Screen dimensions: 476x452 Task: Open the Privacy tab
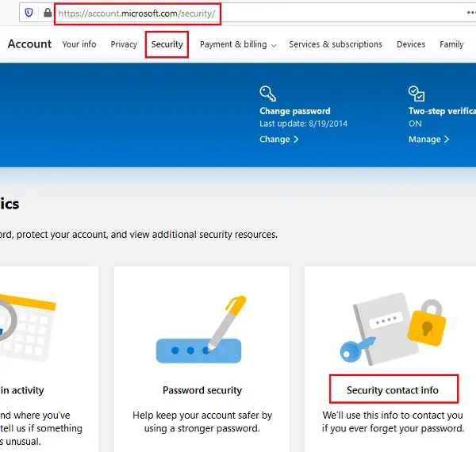pyautogui.click(x=124, y=44)
